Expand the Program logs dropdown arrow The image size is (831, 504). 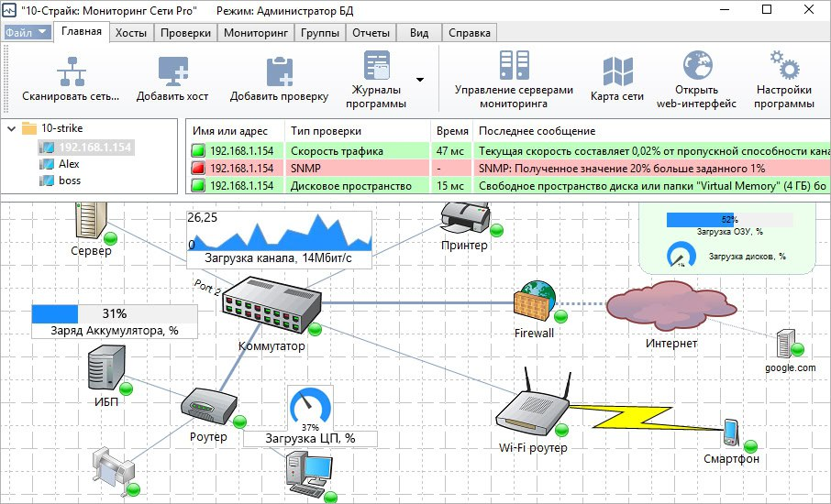(x=420, y=80)
